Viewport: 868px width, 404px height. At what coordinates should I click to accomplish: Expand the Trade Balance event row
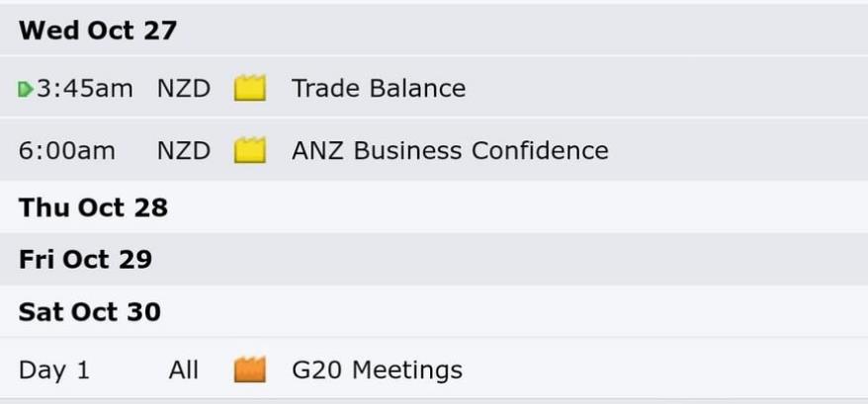point(434,87)
